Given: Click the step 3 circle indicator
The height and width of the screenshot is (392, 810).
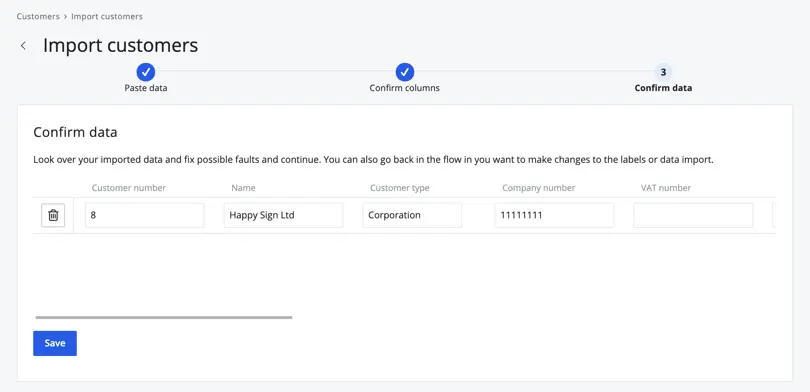Looking at the screenshot, I should tap(663, 72).
